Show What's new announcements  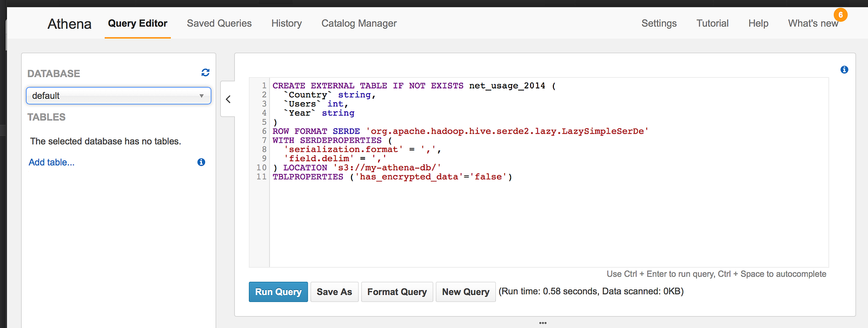(813, 23)
